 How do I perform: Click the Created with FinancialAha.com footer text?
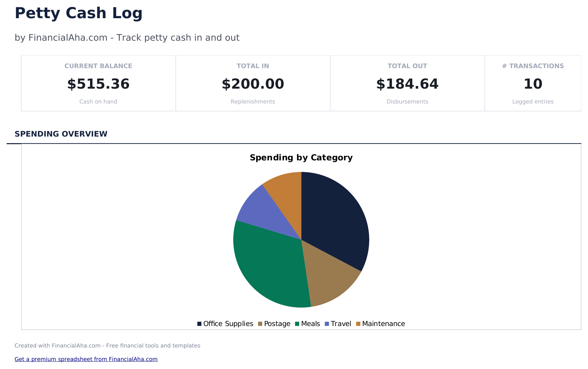point(108,346)
